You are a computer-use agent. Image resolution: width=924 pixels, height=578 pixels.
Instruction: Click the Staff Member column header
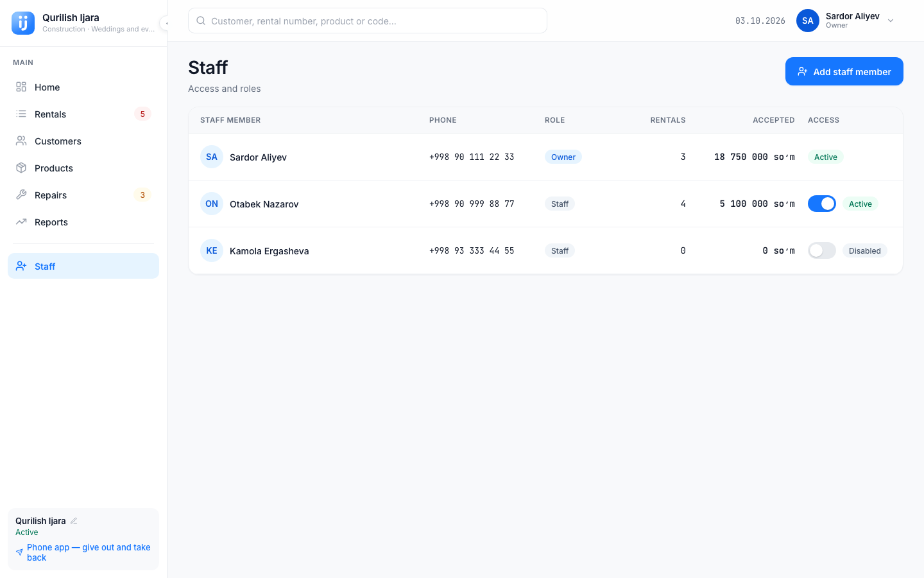point(230,120)
